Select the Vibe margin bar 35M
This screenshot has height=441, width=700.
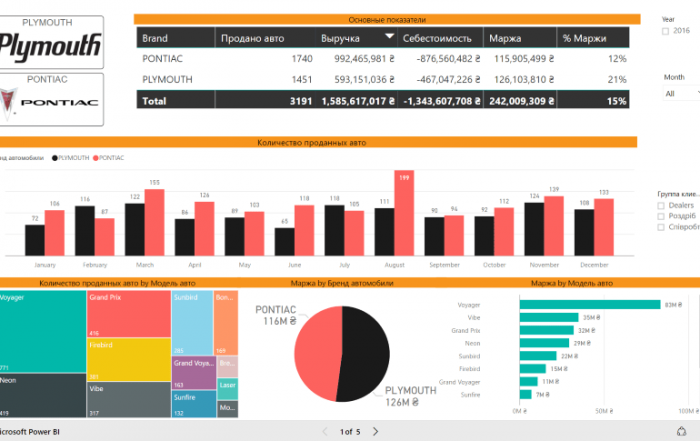(x=549, y=317)
